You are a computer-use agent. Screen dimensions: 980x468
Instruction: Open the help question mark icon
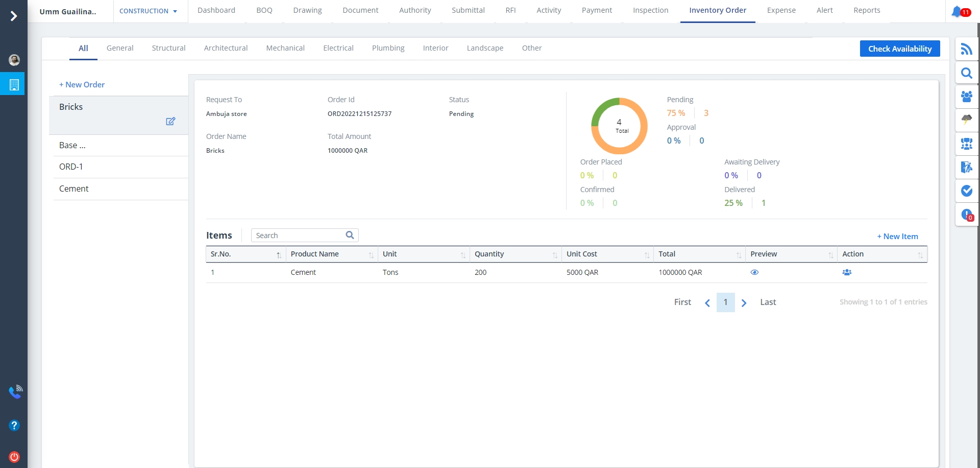point(14,425)
